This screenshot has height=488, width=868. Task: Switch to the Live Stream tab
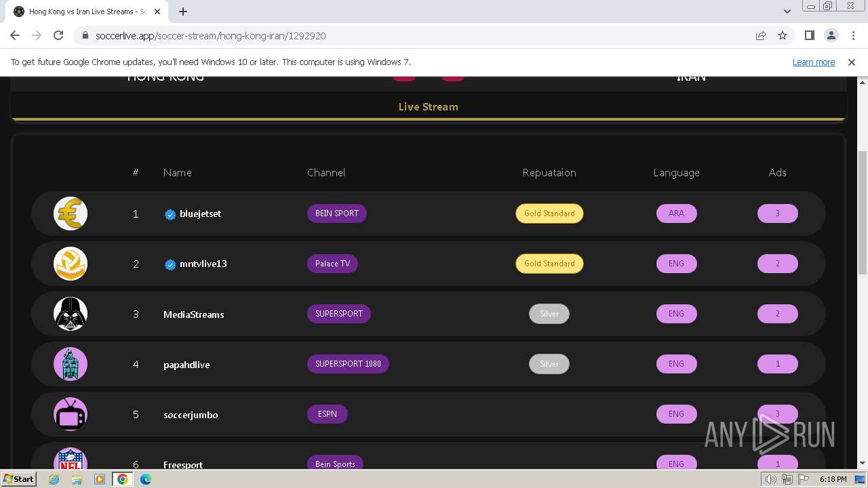429,106
